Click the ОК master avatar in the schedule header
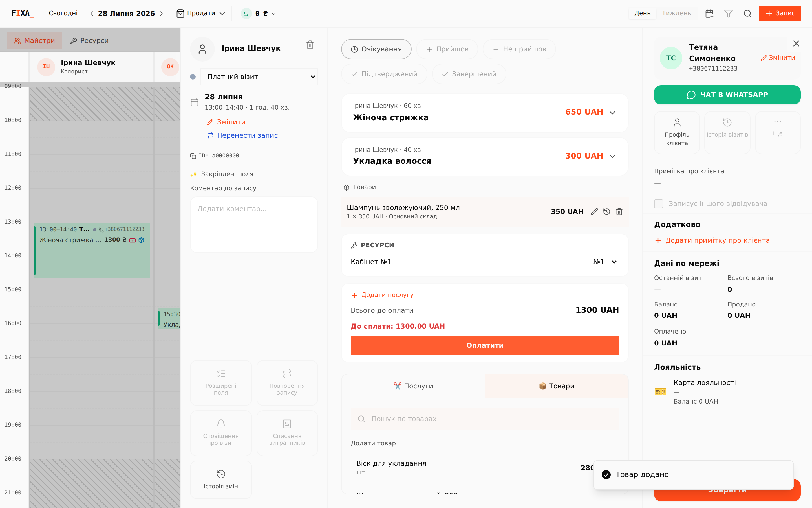This screenshot has width=812, height=508. (170, 67)
